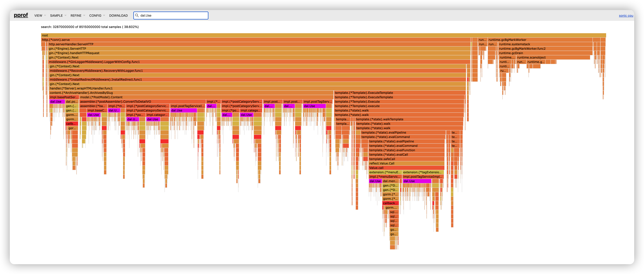Select gin.(*Engine).handleHTTPRequest frame

(259, 53)
